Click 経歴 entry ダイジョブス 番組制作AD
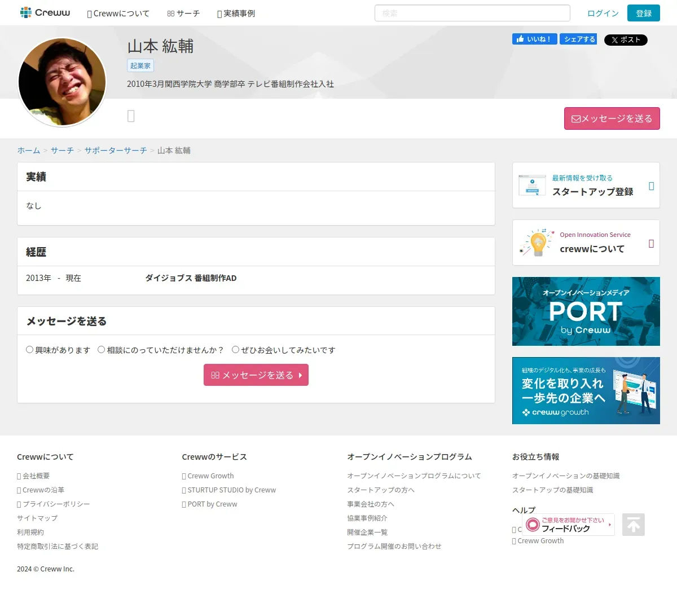 (191, 278)
